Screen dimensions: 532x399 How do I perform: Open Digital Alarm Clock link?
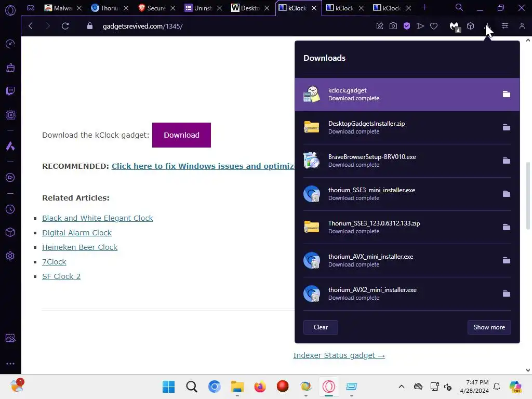[77, 233]
